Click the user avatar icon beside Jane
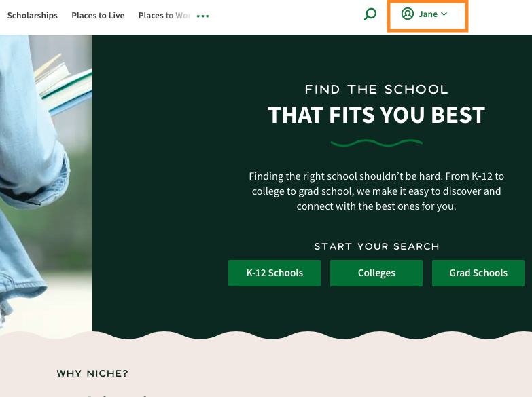Screen dimensions: 532x397 (x=407, y=14)
